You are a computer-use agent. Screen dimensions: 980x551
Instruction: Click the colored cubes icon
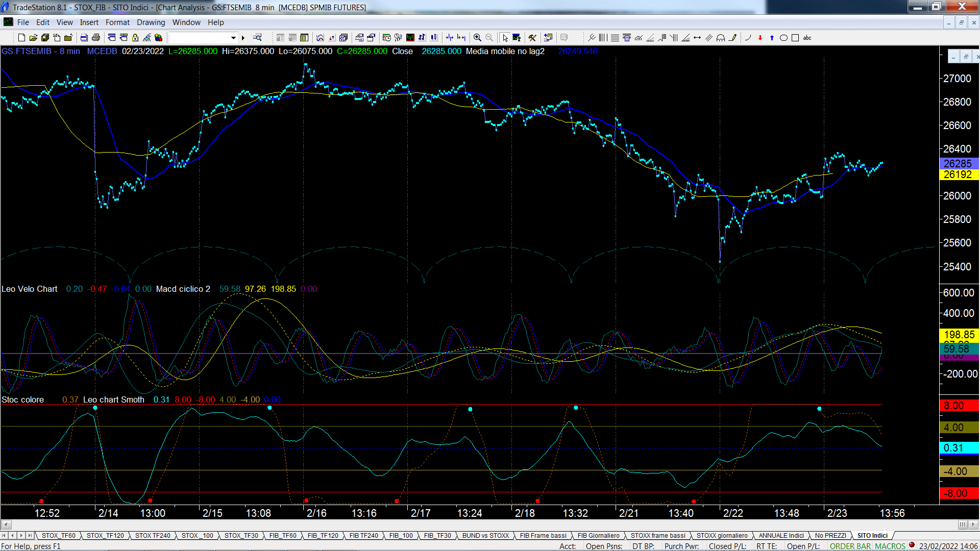pos(159,38)
